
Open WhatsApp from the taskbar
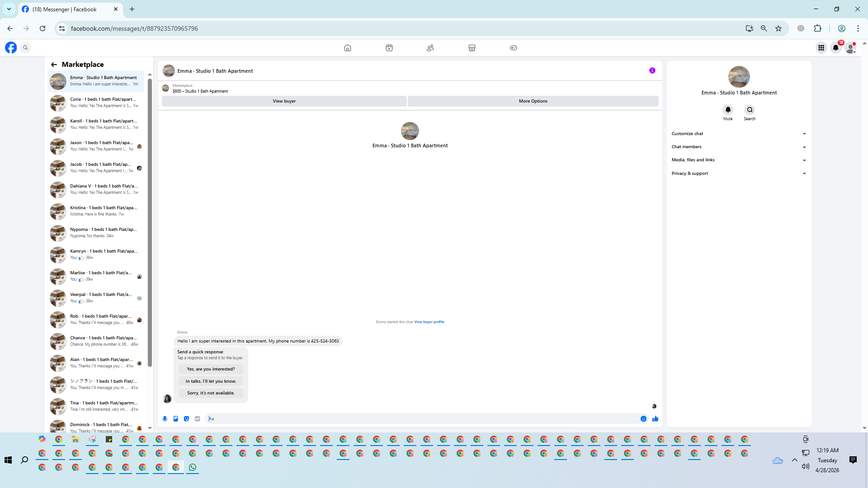click(193, 467)
